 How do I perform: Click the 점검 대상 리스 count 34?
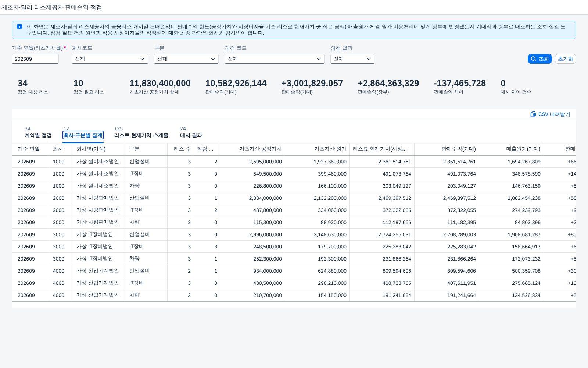22,83
